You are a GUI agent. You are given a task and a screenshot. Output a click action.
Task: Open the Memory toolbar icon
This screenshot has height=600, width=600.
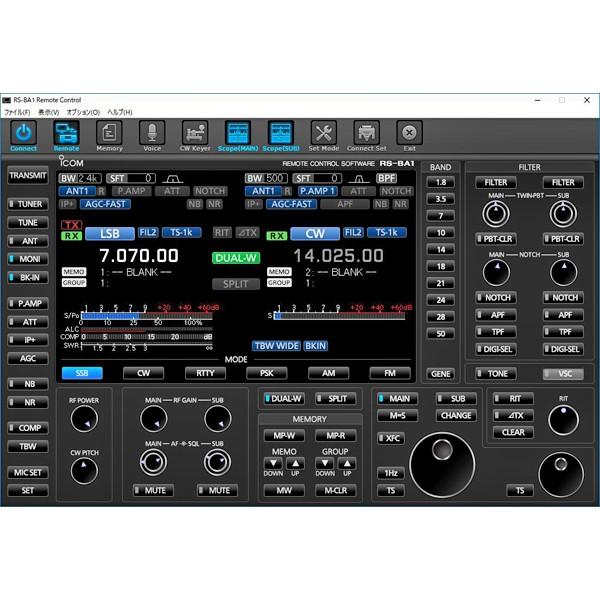(109, 133)
